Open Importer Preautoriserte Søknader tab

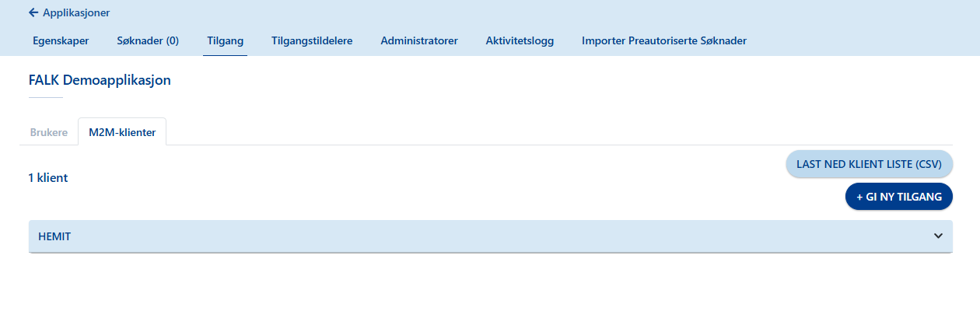tap(664, 41)
